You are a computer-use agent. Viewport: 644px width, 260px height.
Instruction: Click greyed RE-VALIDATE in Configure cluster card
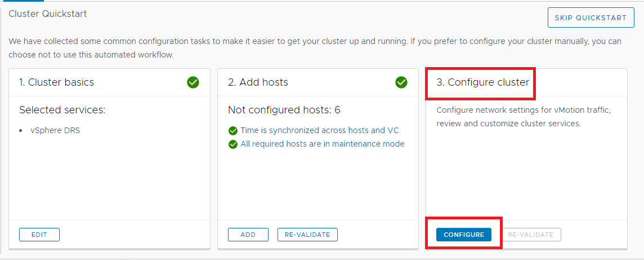pos(531,235)
